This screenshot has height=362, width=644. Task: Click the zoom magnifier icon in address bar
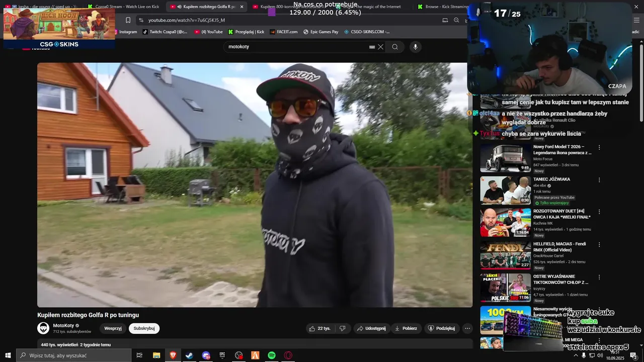pyautogui.click(x=456, y=20)
